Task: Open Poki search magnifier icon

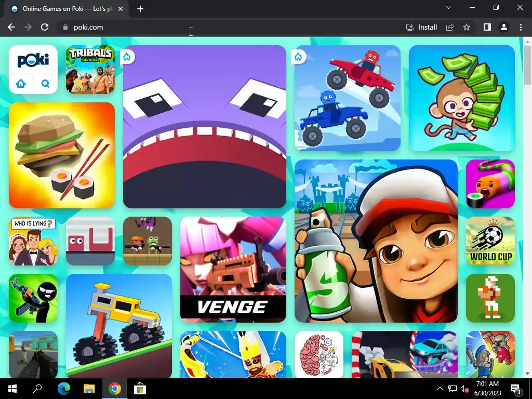Action: 46,84
